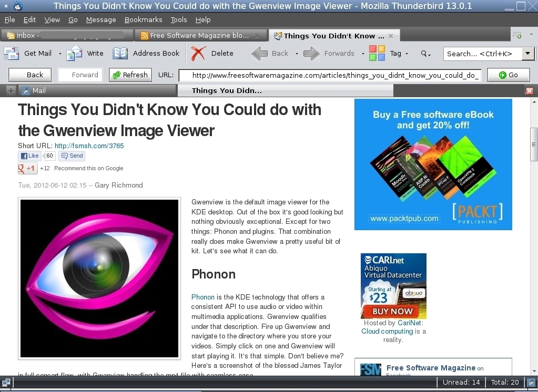This screenshot has height=392, width=538.
Task: Open the tab list dropdown arrow
Action: [532, 35]
